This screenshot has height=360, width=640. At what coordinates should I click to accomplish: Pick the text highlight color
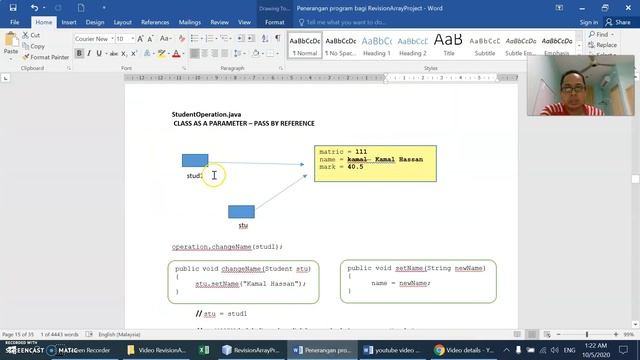161,53
